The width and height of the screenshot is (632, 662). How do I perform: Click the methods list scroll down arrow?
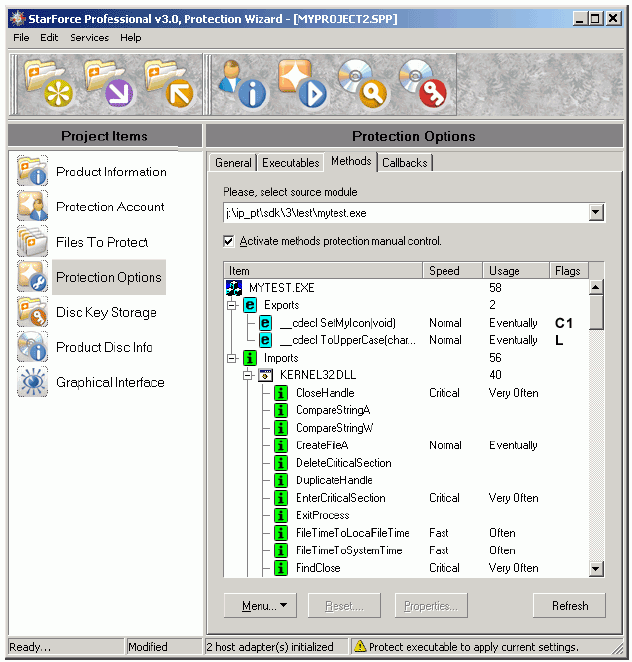pos(596,569)
